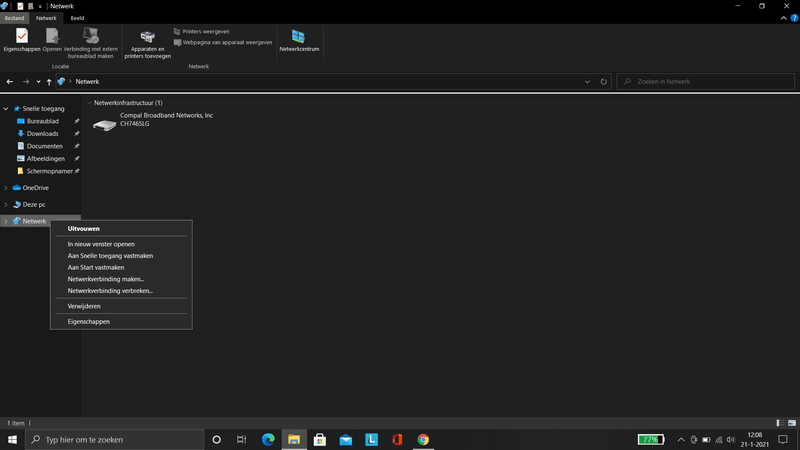Refresh the Netwerk folder view
The height and width of the screenshot is (450, 800).
pos(603,82)
